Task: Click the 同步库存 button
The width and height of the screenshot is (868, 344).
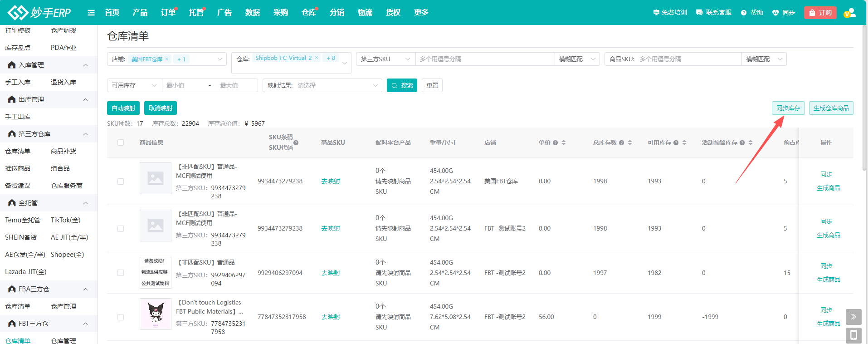Action: coord(788,108)
